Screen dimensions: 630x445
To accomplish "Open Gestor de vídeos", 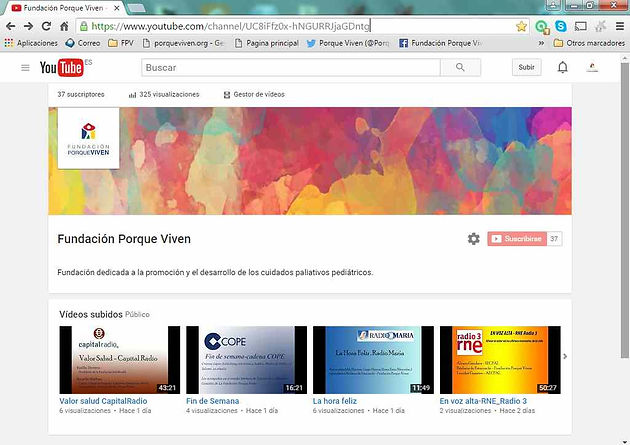I will pos(254,94).
